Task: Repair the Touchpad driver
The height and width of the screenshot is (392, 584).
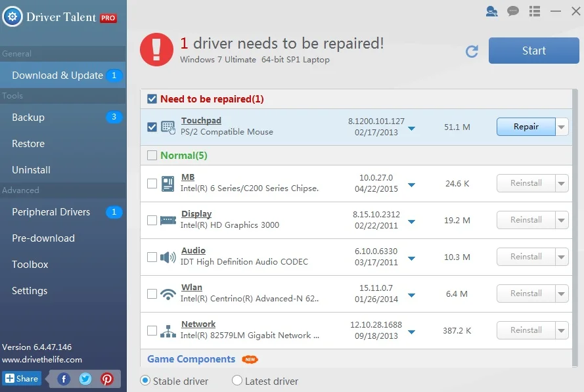Action: [526, 127]
